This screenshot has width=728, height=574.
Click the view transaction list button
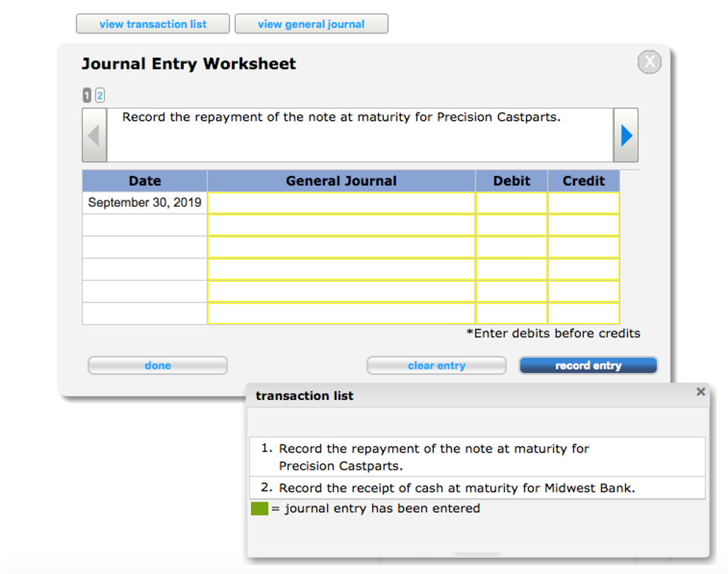point(153,23)
